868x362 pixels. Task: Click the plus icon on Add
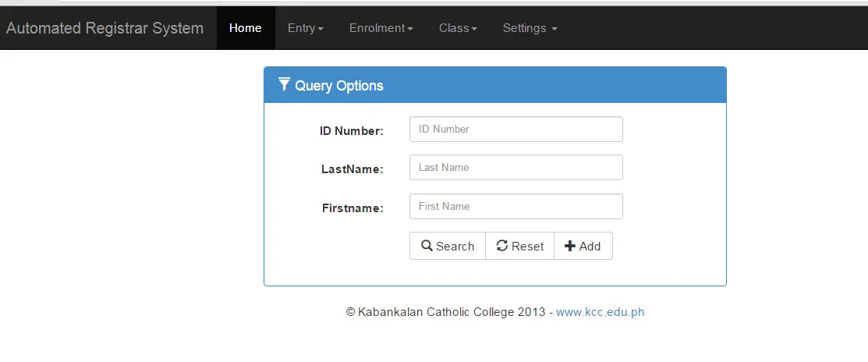569,246
